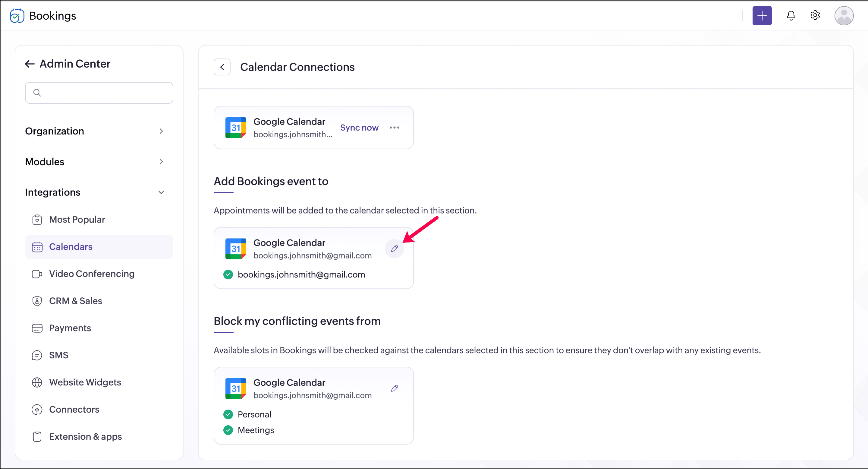Image resolution: width=868 pixels, height=469 pixels.
Task: Toggle the bookings.johnsmith@gmail.com green checkmark
Action: (x=228, y=274)
